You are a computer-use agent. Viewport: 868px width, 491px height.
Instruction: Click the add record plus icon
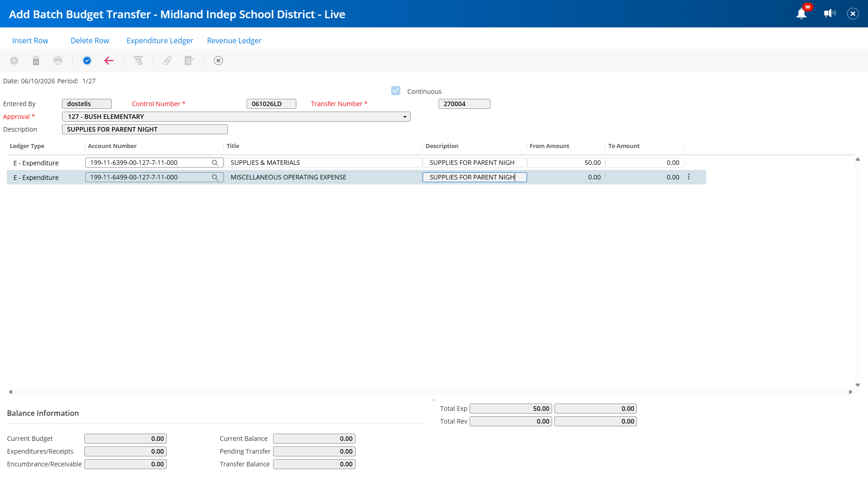pos(14,61)
